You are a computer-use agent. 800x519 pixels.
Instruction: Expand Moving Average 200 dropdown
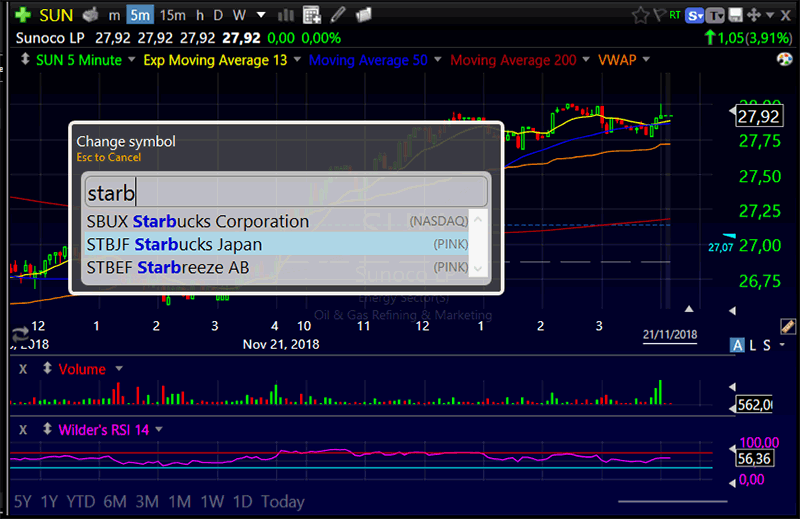pyautogui.click(x=586, y=60)
